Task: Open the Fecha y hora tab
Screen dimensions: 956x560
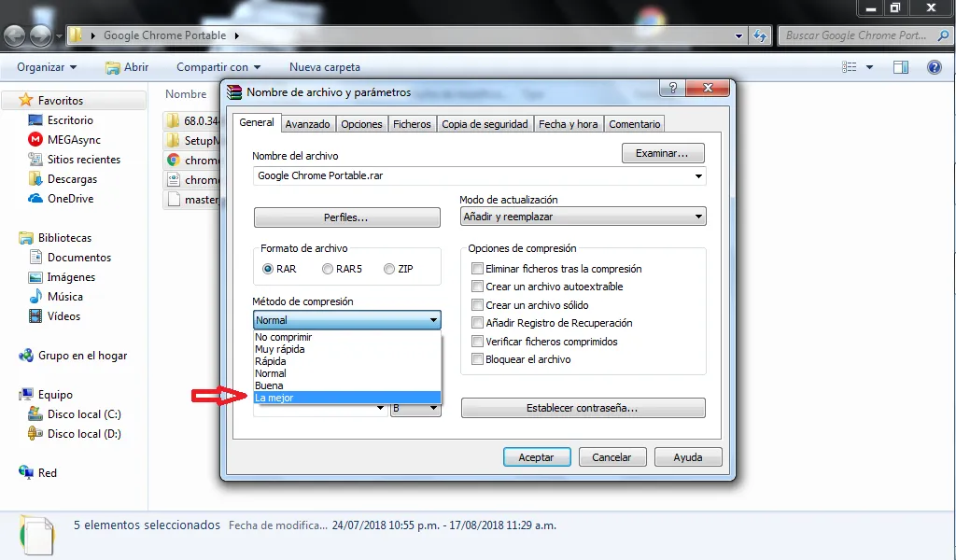Action: [x=569, y=124]
